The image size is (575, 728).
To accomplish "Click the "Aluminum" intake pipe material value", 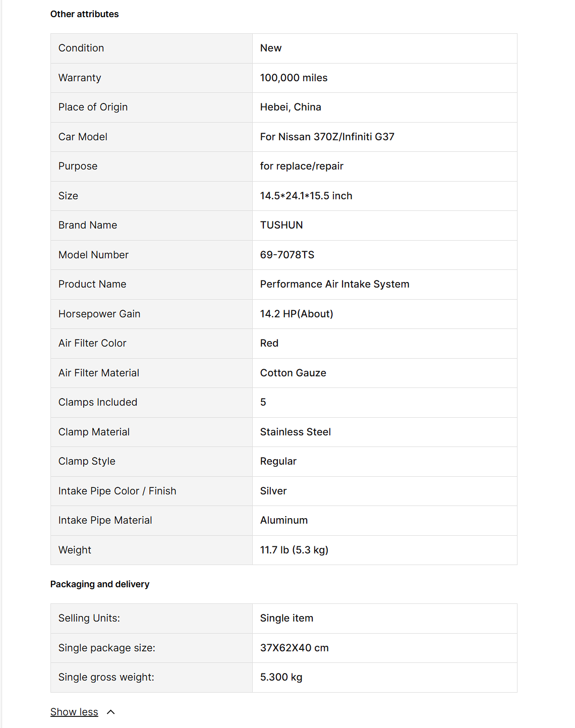I will coord(283,520).
